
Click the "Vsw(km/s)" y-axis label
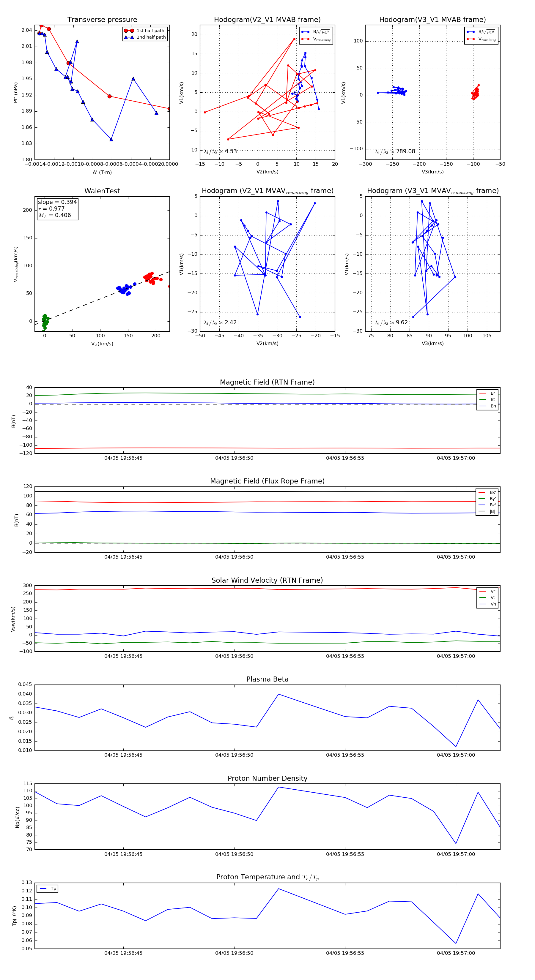13,619
